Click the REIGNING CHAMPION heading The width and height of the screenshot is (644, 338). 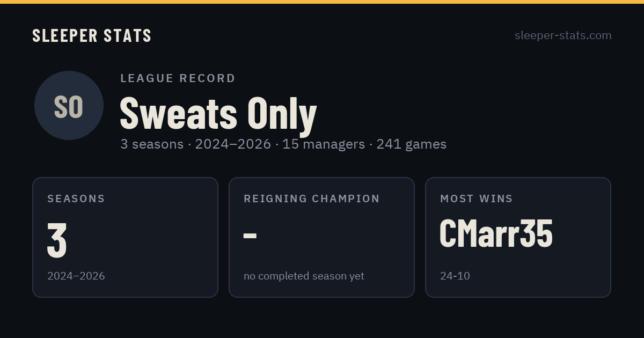[312, 199]
